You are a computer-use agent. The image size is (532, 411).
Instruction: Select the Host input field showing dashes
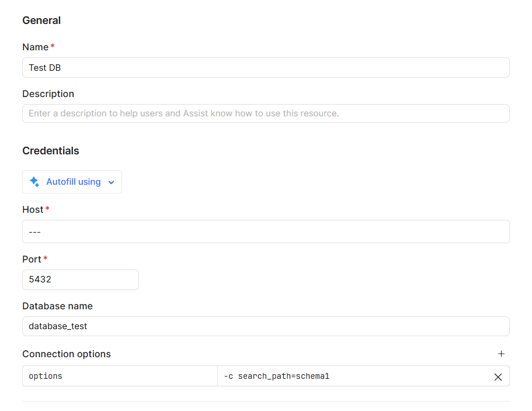[265, 232]
